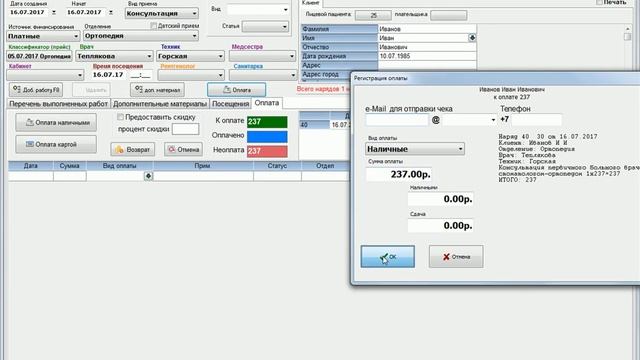Open the Посещения tab
Viewport: 640px width, 360px height.
230,104
